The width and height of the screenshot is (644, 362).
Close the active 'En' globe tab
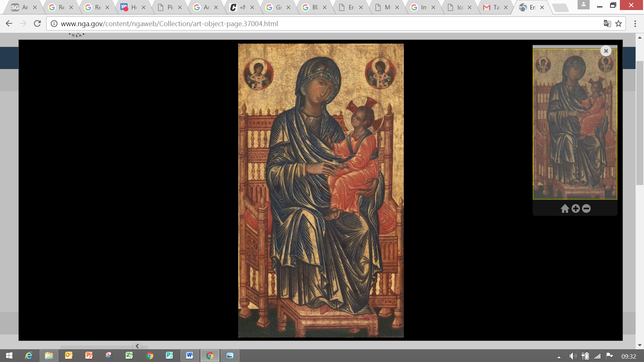coord(542,7)
